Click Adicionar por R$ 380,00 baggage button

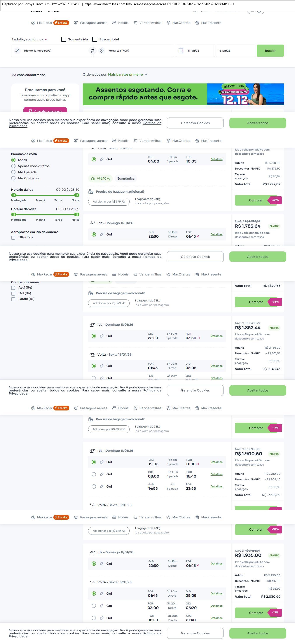tap(109, 429)
